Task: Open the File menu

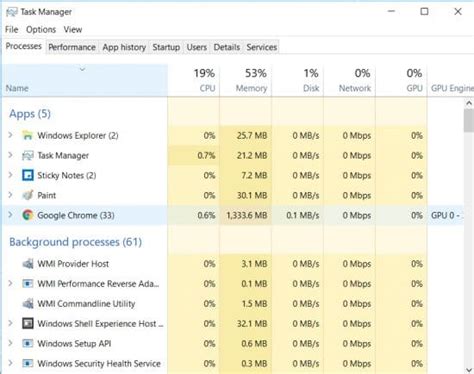Action: (12, 30)
